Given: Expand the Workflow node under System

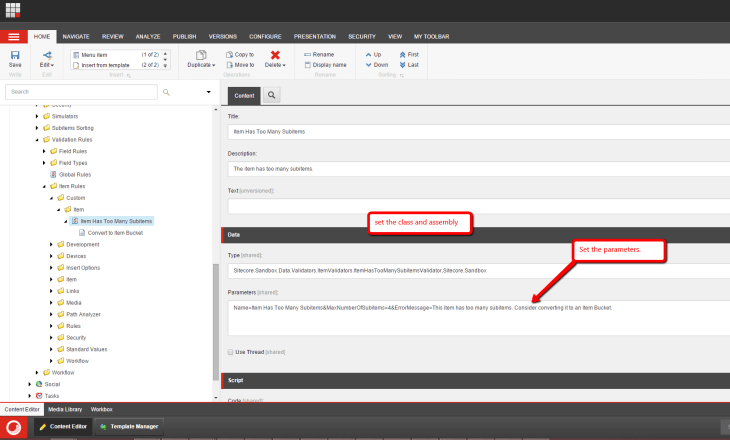Looking at the screenshot, I should (37, 372).
